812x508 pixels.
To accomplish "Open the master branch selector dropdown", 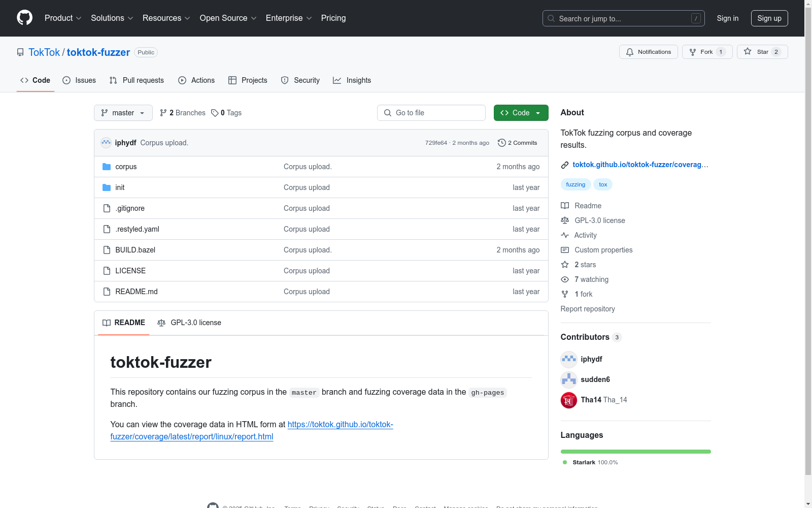I will coord(123,113).
